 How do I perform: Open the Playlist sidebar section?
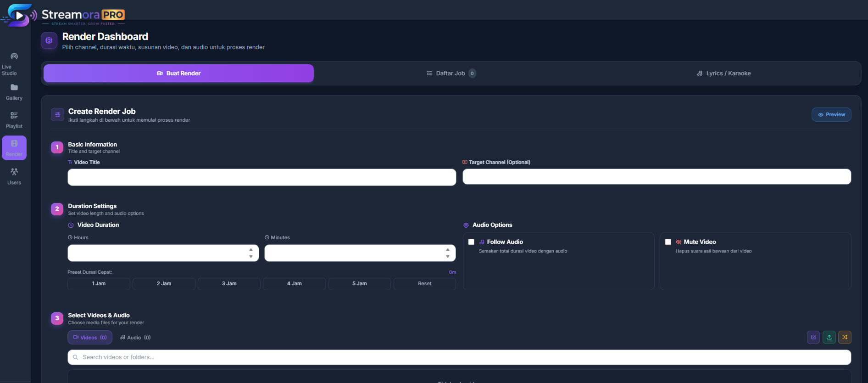pos(14,120)
